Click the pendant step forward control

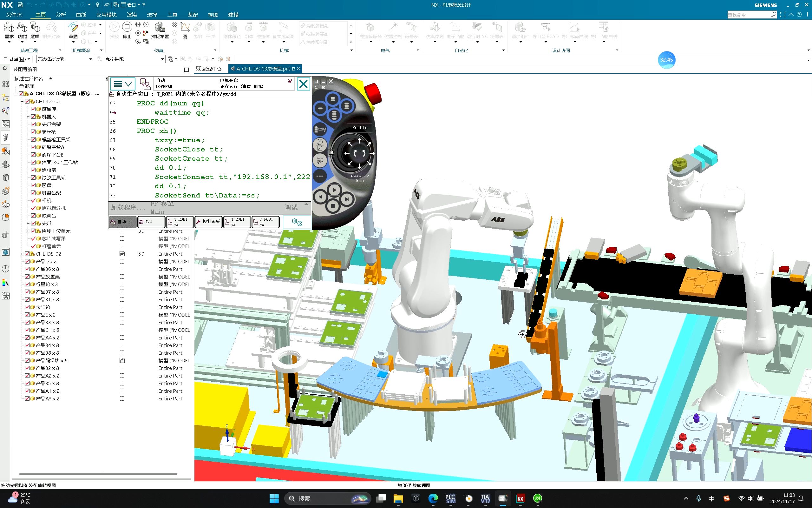tap(347, 199)
